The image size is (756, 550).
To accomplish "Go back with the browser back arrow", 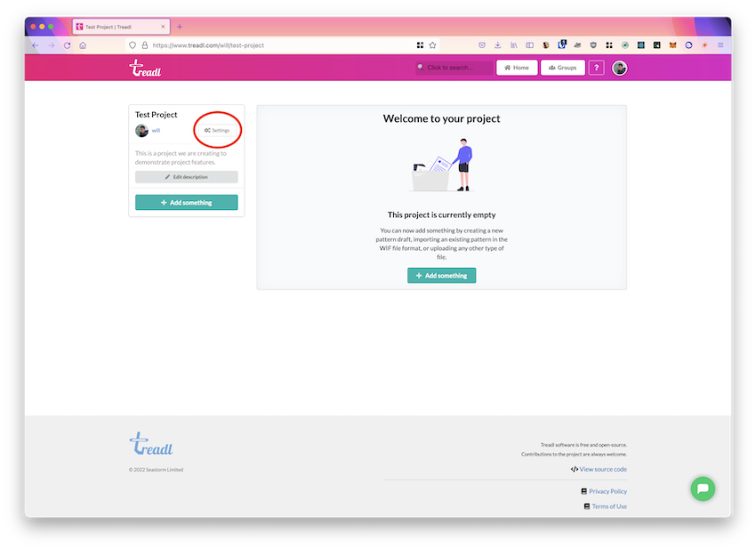I will coord(36,45).
